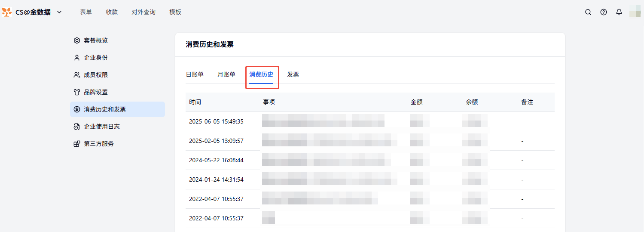This screenshot has height=232, width=644.
Task: Click the help question mark icon
Action: (604, 12)
